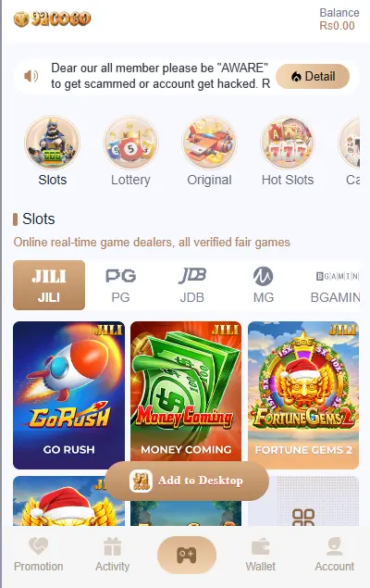This screenshot has height=588, width=370.
Task: Open the Activity gift icon
Action: tap(112, 555)
